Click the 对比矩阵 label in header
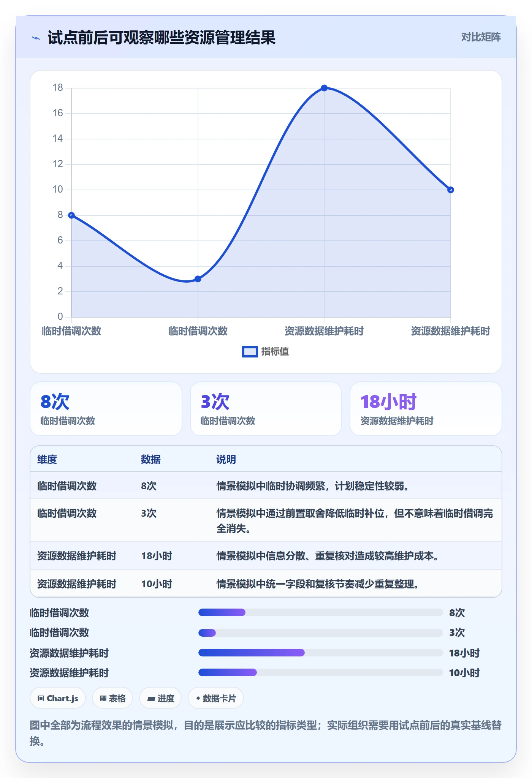The height and width of the screenshot is (778, 532). [x=481, y=37]
